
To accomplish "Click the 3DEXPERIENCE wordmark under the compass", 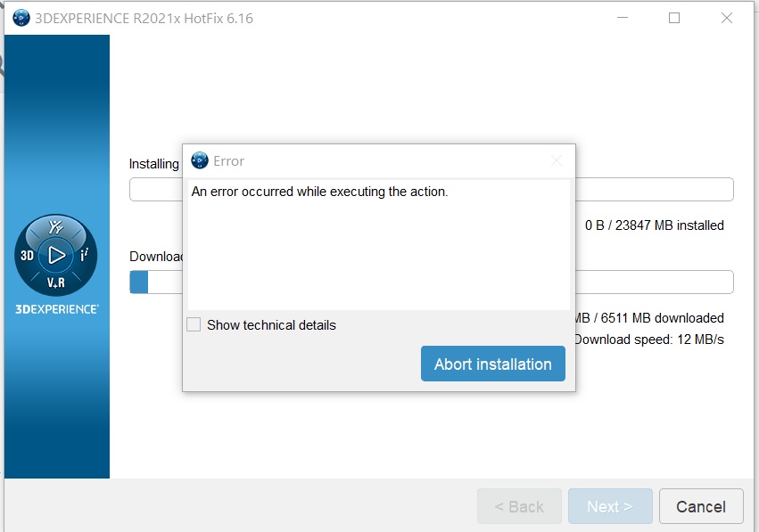I will [x=56, y=309].
